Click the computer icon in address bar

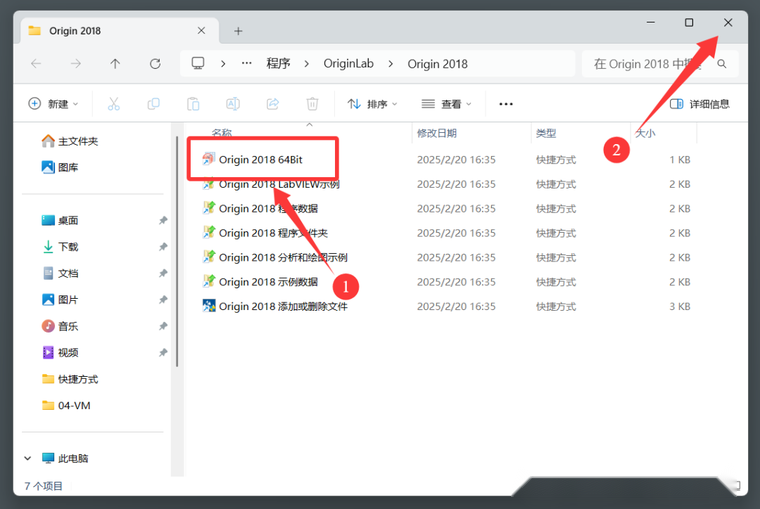pyautogui.click(x=198, y=64)
